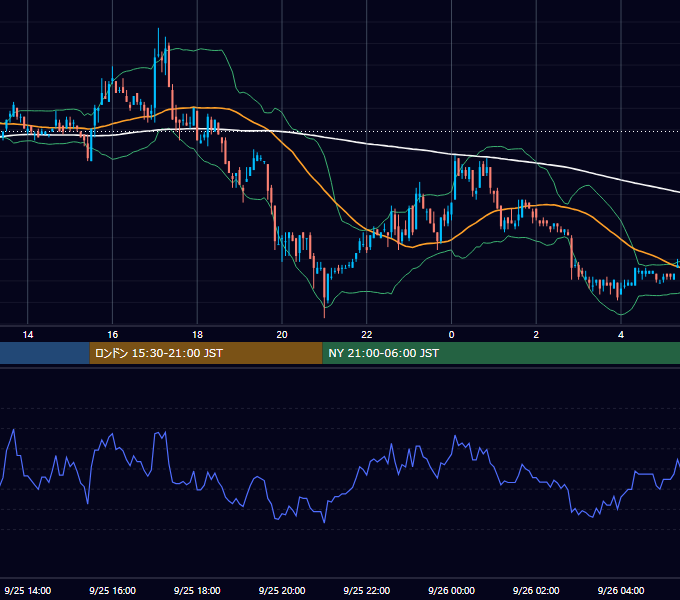
Task: Click the 9/25 14:00 timestamp label
Action: pos(28,590)
